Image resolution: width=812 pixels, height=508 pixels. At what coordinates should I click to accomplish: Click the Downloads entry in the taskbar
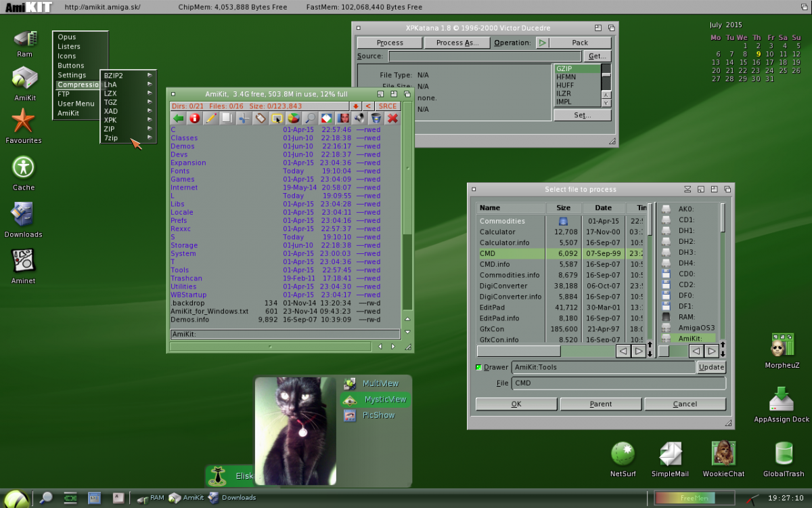[x=232, y=498]
